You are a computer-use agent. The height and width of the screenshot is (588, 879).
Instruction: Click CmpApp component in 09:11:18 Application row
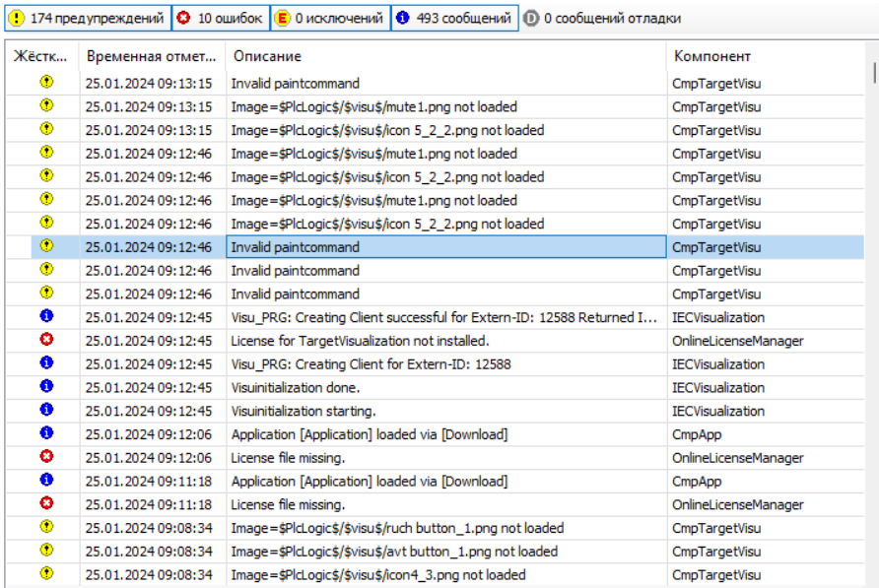click(x=697, y=482)
